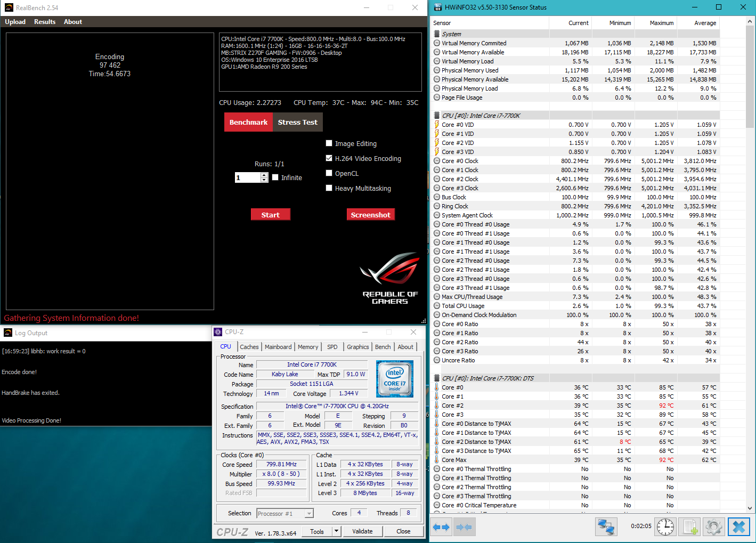Screen dimensions: 756x543
Task: Click the thermometer icon beside Core #2 Distance to TjMAX
Action: (437, 442)
